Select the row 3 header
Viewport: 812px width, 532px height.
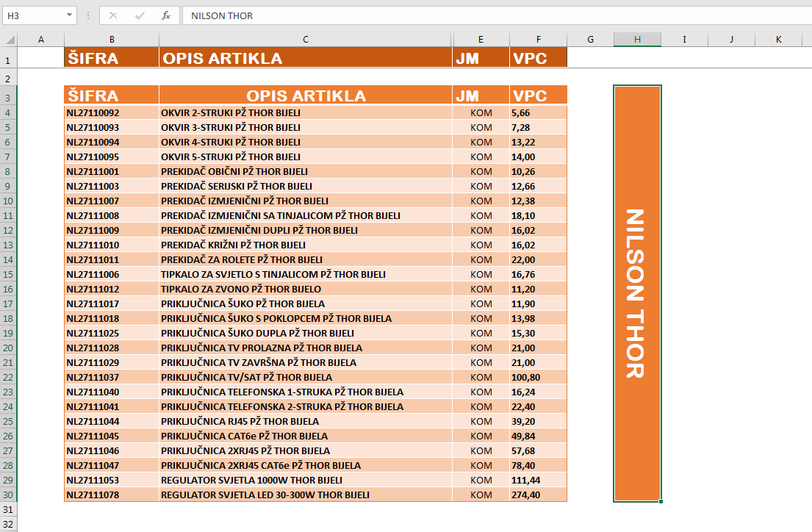coord(8,97)
